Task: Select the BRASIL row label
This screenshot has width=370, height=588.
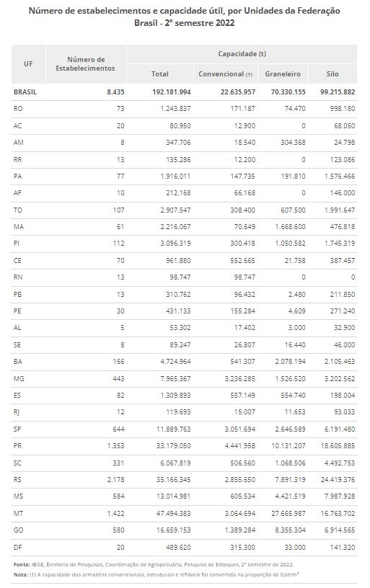Action: [25, 92]
